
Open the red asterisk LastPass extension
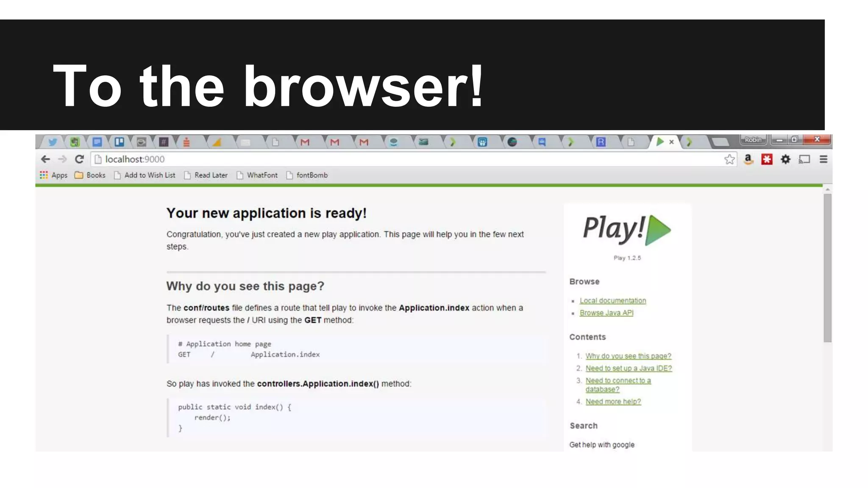[767, 159]
